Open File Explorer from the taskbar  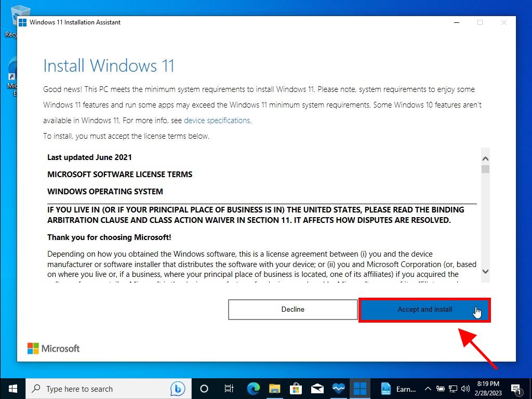click(x=275, y=389)
